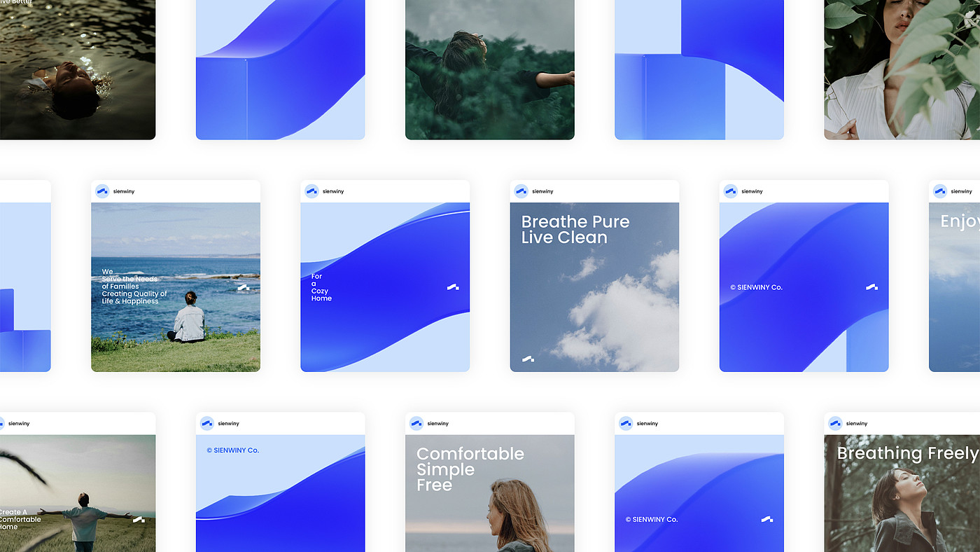Open sienwiny username on the Families post card
Image resolution: width=980 pixels, height=552 pixels.
tap(124, 191)
